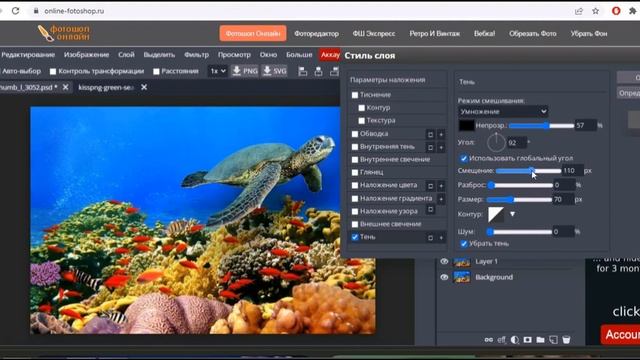Open the Слой menu
This screenshot has width=640, height=360.
pos(126,55)
